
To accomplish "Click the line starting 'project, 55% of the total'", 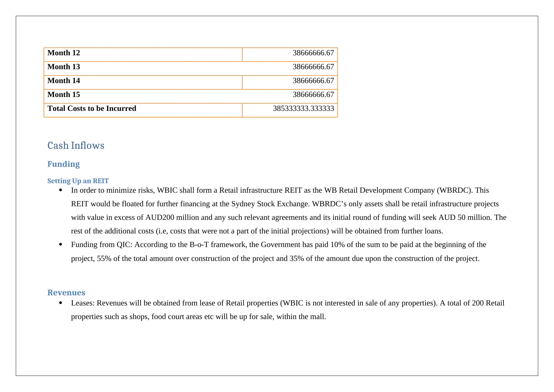I will pyautogui.click(x=275, y=258).
